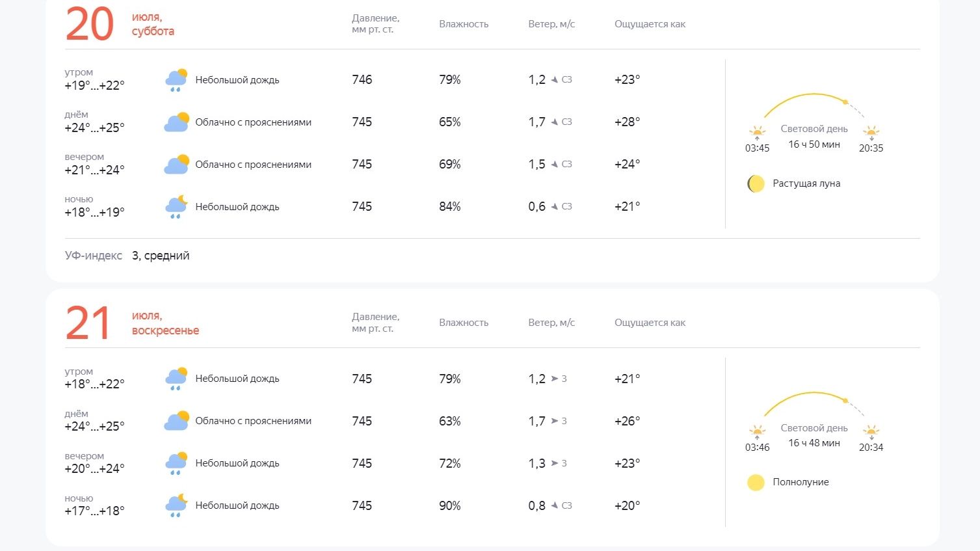Click the July 21 sunset icon above 20:34

[871, 431]
